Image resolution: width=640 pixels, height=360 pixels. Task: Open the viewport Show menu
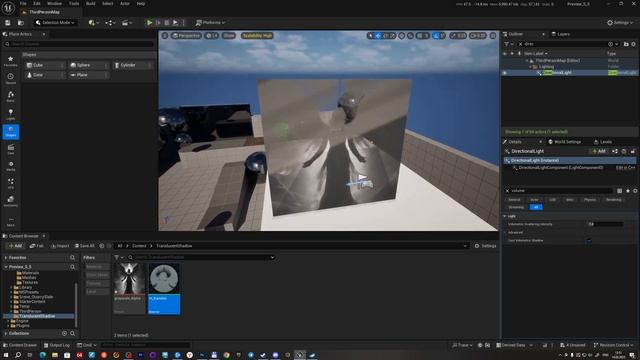click(229, 36)
